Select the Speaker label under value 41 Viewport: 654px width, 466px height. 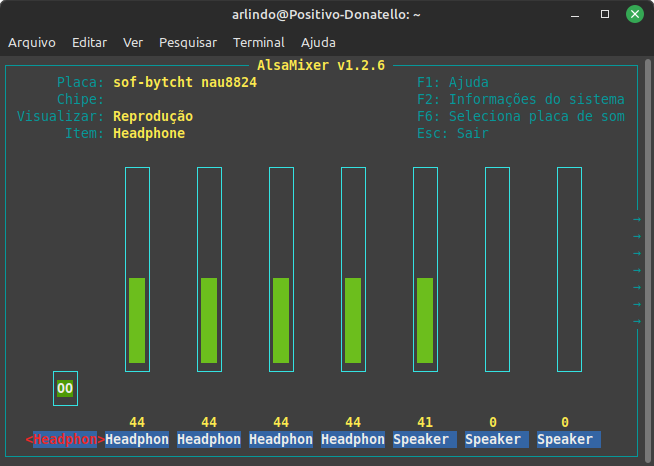(425, 439)
